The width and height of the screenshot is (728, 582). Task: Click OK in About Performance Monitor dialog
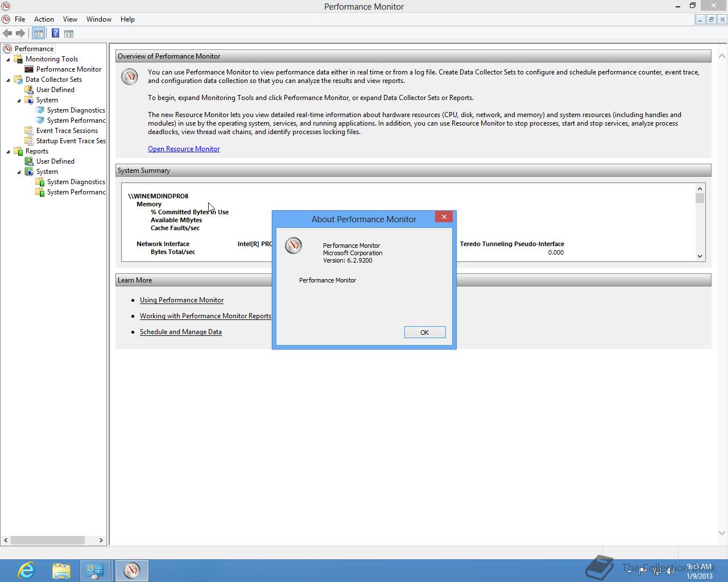tap(425, 332)
